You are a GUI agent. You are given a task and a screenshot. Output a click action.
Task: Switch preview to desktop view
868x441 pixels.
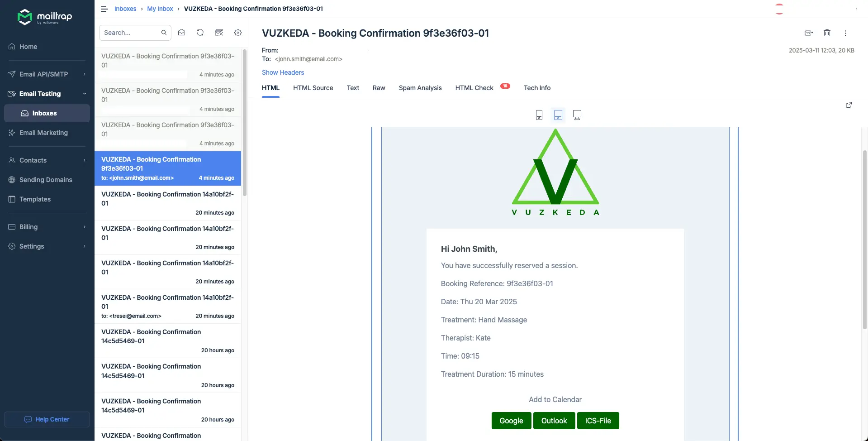point(577,115)
